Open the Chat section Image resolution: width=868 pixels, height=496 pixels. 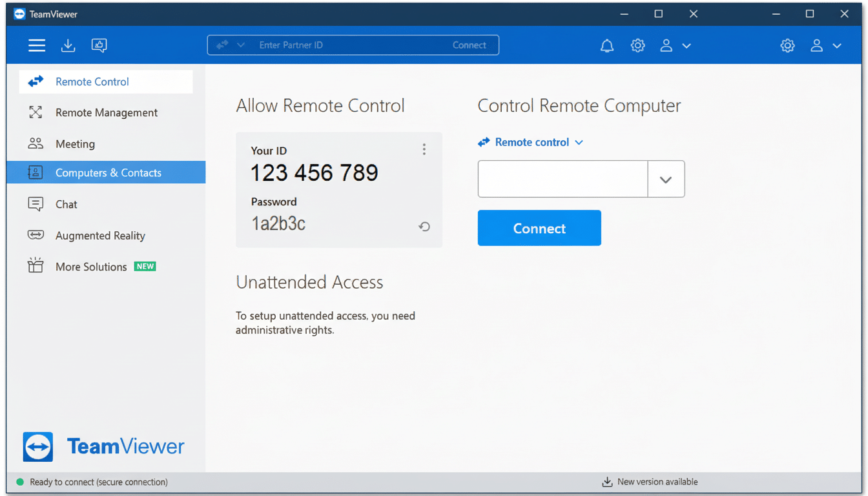click(67, 204)
